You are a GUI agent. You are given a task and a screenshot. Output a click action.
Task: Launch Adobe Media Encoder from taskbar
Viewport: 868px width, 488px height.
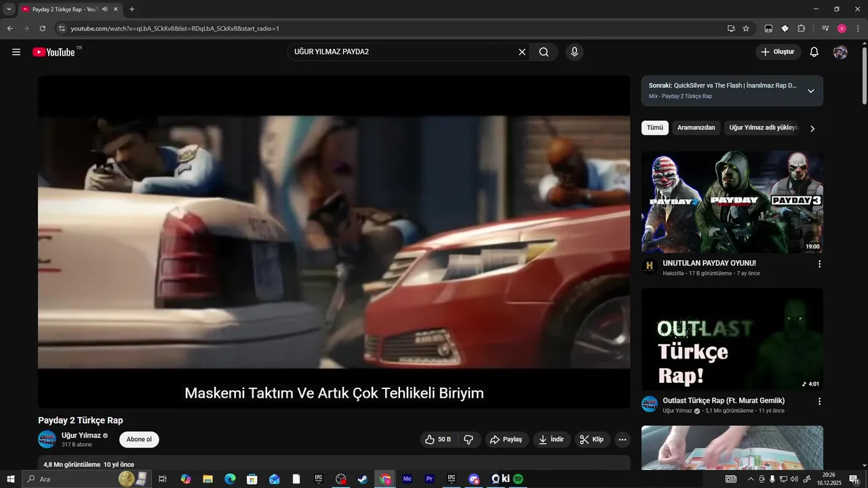point(407,479)
